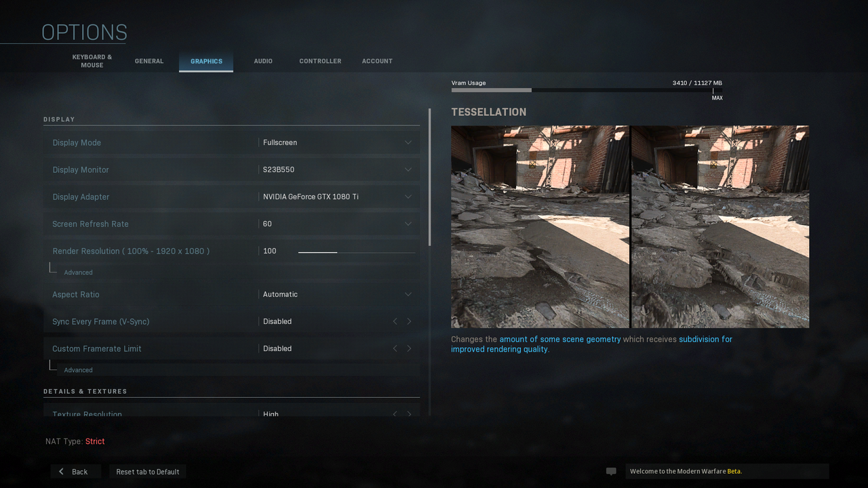
Task: Click right arrow for Custom Framerate Limit
Action: pyautogui.click(x=409, y=348)
